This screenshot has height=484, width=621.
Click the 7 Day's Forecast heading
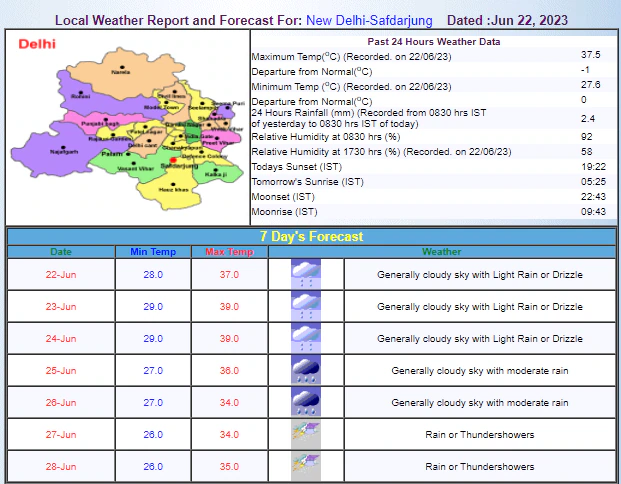310,236
